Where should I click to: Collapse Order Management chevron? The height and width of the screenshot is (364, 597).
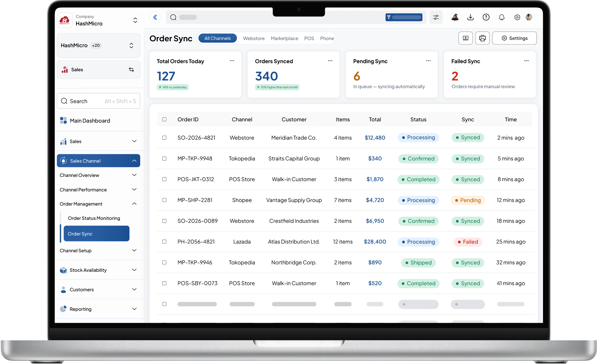coord(134,204)
